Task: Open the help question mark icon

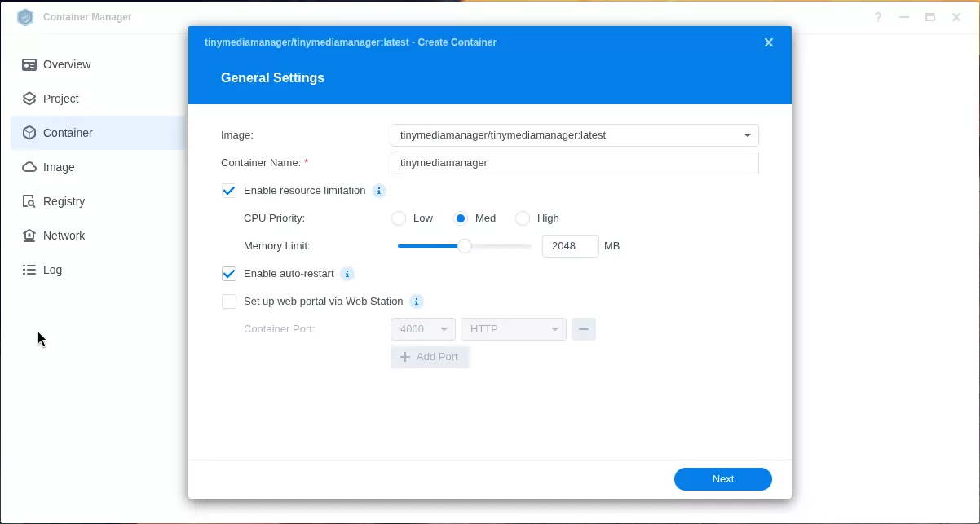Action: click(x=878, y=17)
